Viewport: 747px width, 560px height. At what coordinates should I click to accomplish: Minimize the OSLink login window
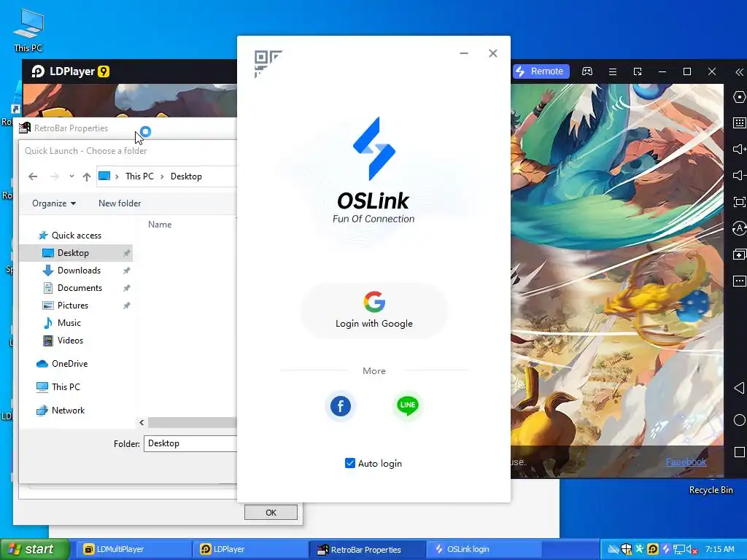tap(464, 53)
